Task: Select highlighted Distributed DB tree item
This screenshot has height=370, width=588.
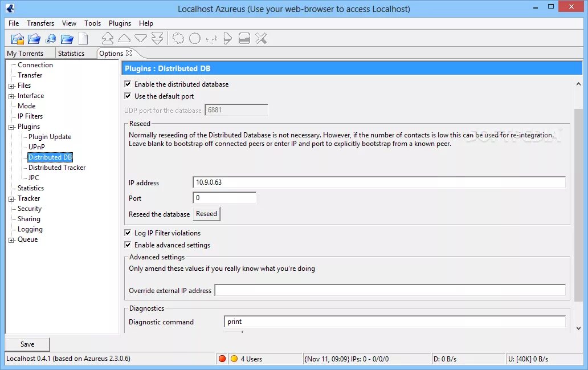Action: click(x=50, y=157)
